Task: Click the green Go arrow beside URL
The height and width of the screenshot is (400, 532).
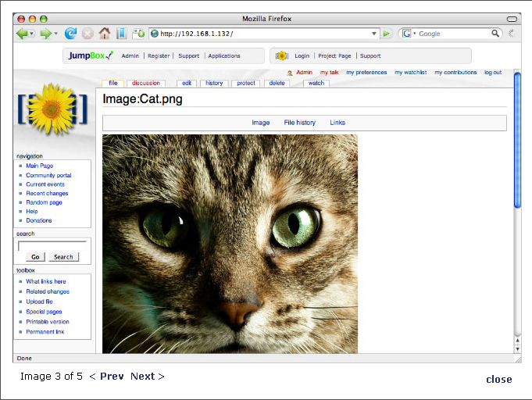Action: coord(386,34)
